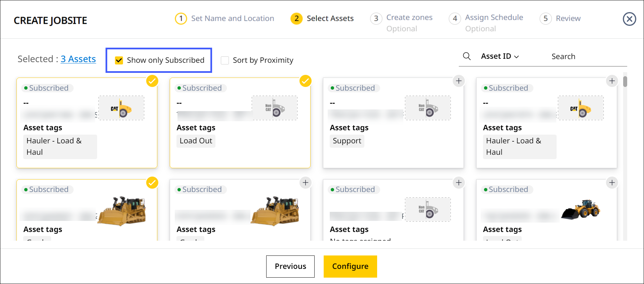Add the unselected bulldozer asset via plus icon
The width and height of the screenshot is (644, 284).
tap(305, 183)
